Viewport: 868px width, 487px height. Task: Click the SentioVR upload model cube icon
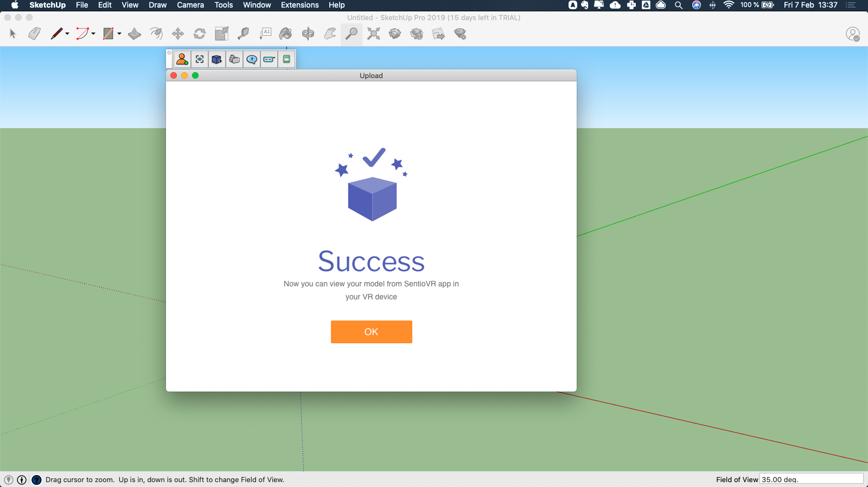pyautogui.click(x=217, y=59)
